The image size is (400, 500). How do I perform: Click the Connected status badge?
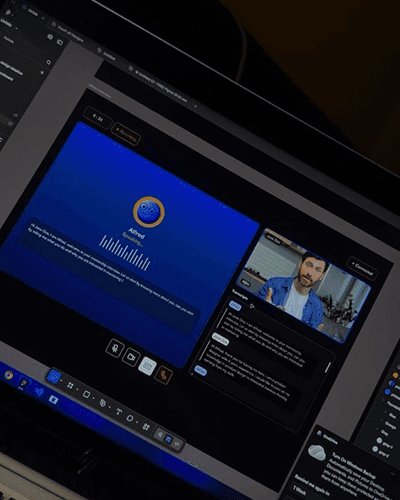coord(362,268)
